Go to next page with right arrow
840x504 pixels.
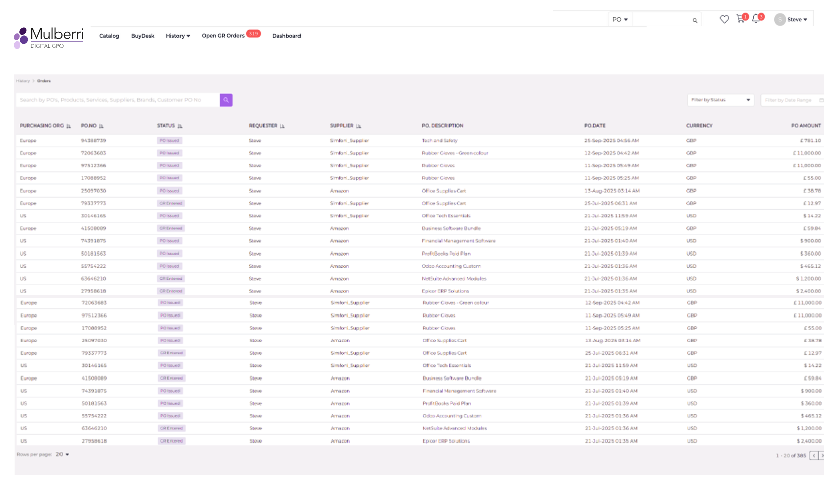point(823,455)
